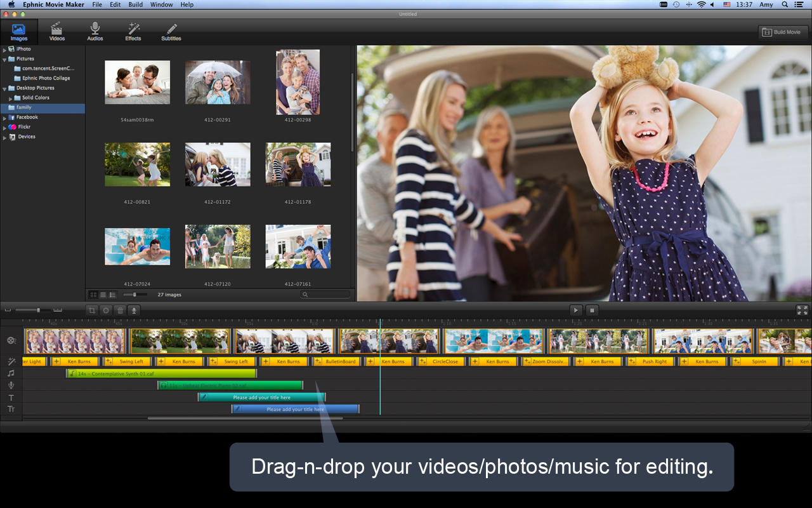Image resolution: width=812 pixels, height=508 pixels.
Task: Click the Build Movie button
Action: tap(783, 32)
